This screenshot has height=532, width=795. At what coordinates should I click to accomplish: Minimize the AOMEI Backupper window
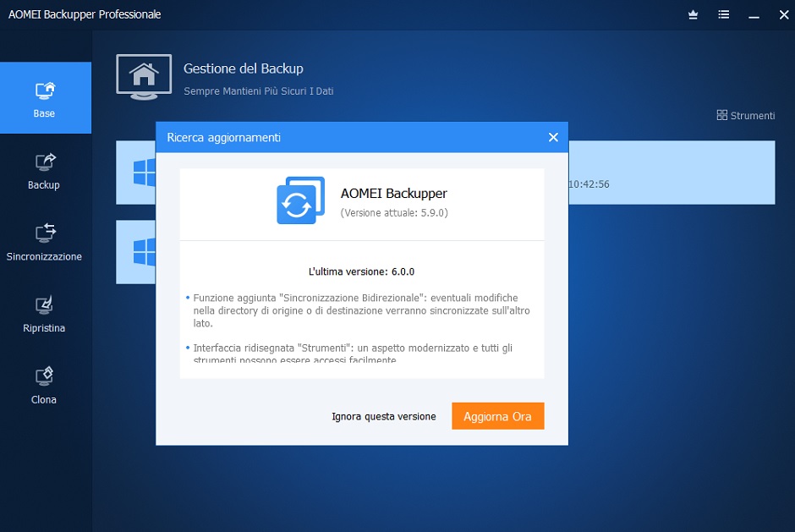[754, 17]
